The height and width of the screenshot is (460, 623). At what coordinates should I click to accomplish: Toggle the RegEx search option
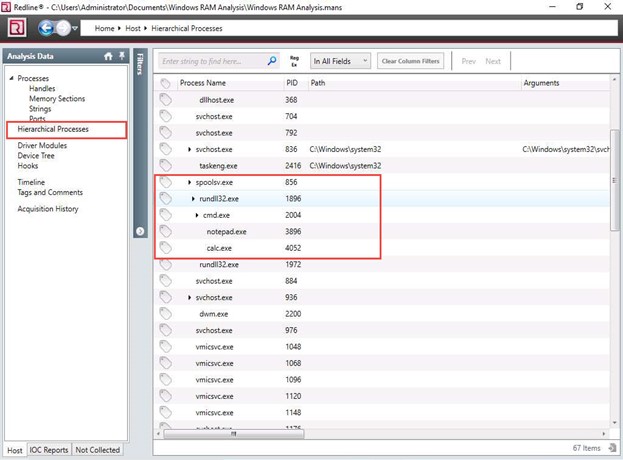pyautogui.click(x=294, y=61)
